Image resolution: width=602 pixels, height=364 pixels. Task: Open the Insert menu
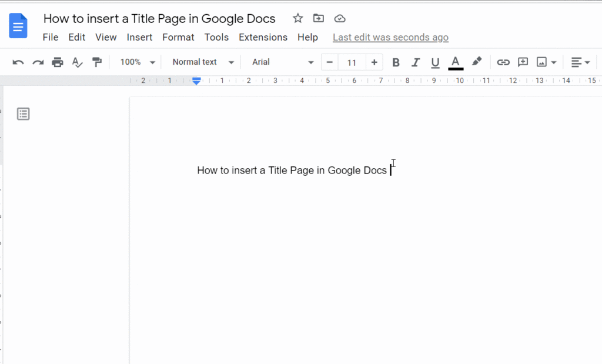[139, 37]
